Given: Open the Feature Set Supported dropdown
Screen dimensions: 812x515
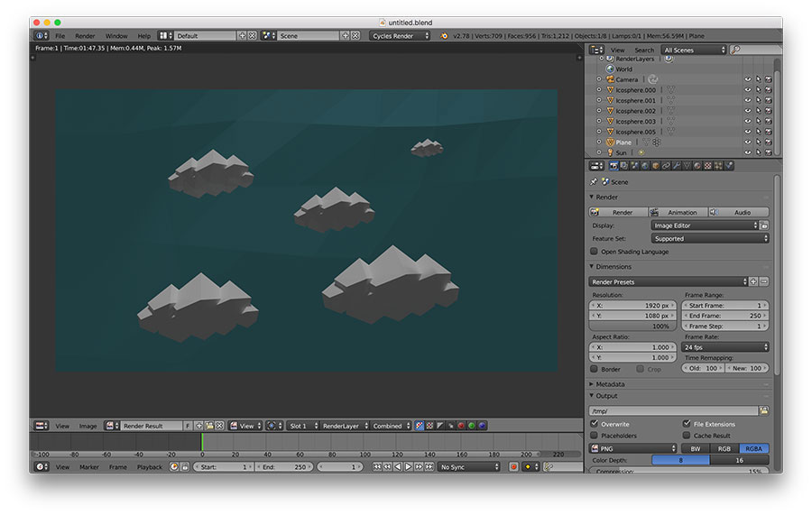Looking at the screenshot, I should coord(709,239).
